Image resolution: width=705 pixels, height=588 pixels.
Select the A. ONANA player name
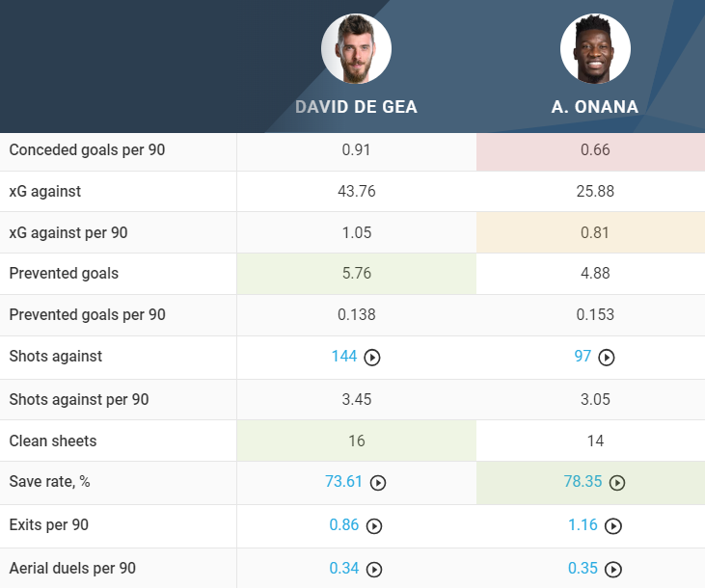(x=595, y=107)
